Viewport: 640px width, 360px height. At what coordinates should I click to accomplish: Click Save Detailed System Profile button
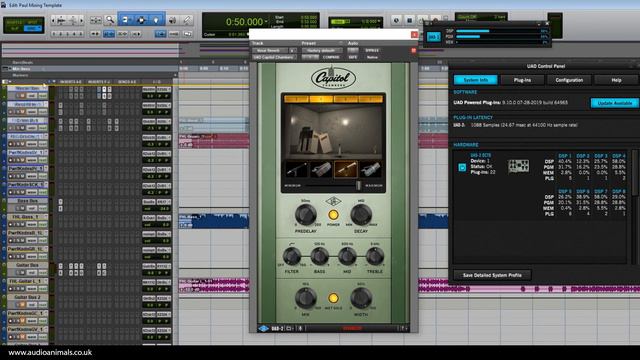(492, 275)
